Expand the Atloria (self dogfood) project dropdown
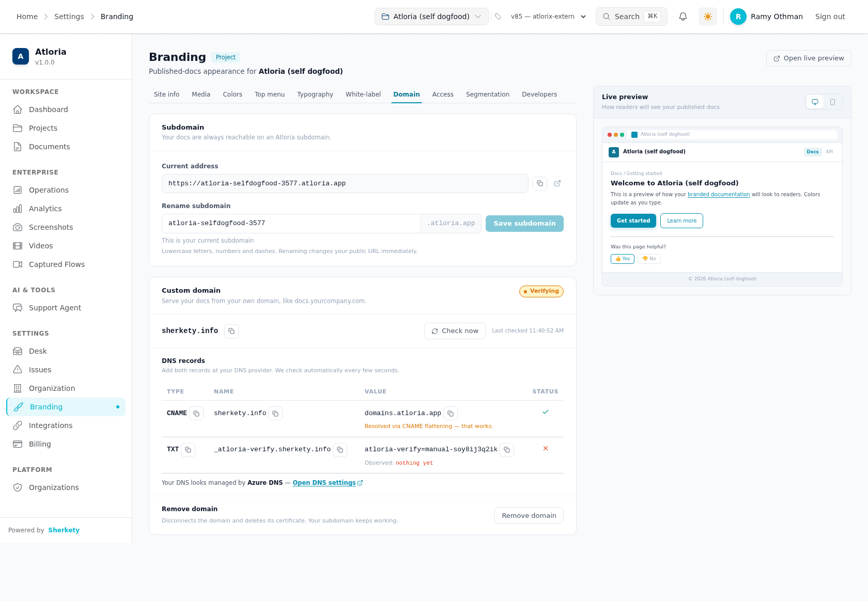The image size is (868, 601). tap(431, 17)
